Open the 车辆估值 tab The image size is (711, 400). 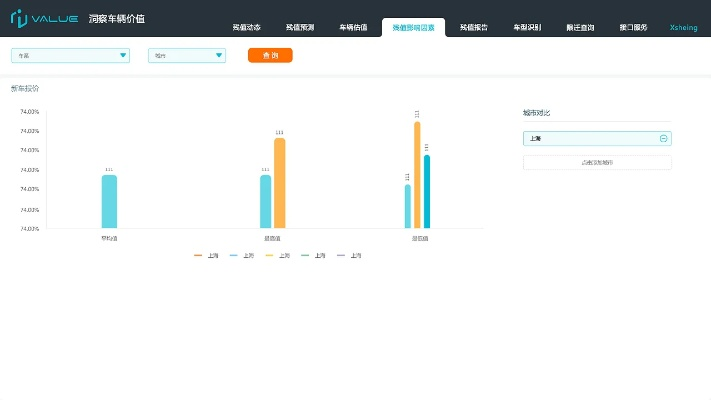coord(353,28)
